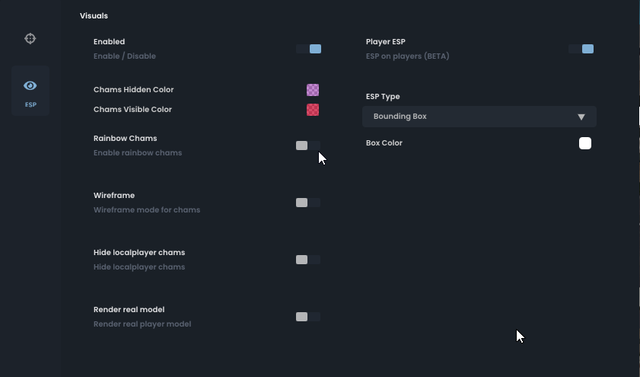Click the Chams Hidden Color label
This screenshot has width=640, height=377.
coord(133,90)
